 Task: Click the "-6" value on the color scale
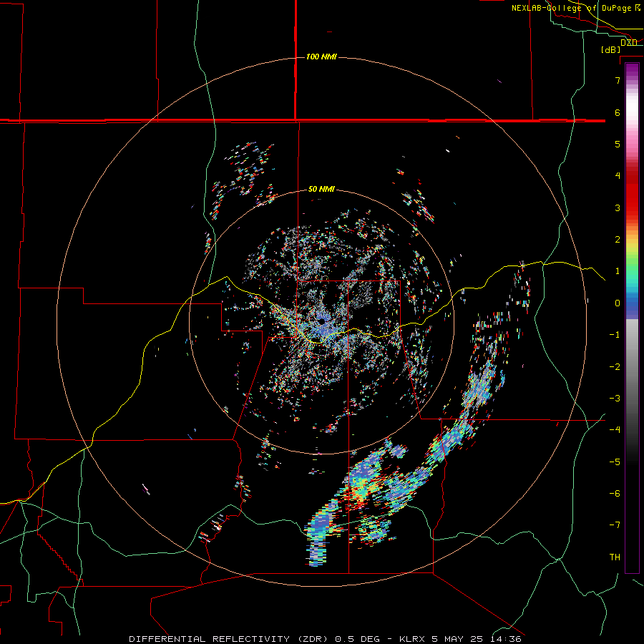615,494
